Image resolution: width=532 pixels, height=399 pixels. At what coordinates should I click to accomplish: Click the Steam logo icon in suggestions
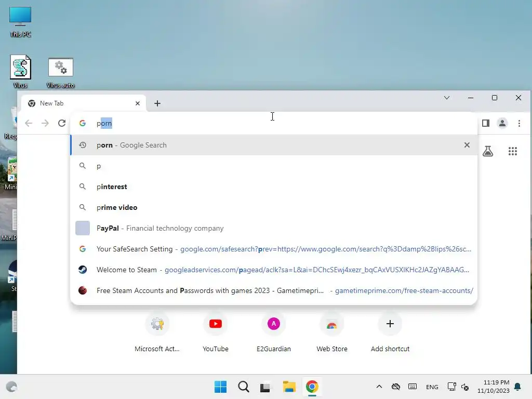[x=83, y=270]
